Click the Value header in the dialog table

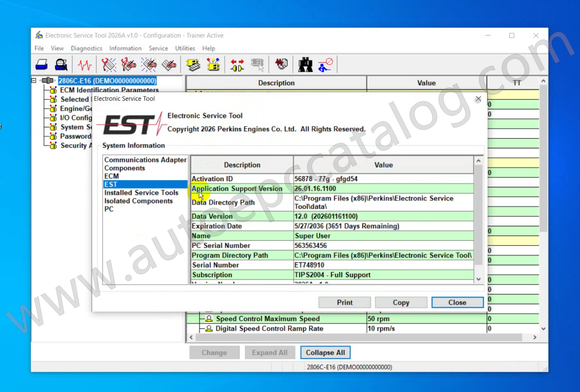tap(384, 165)
